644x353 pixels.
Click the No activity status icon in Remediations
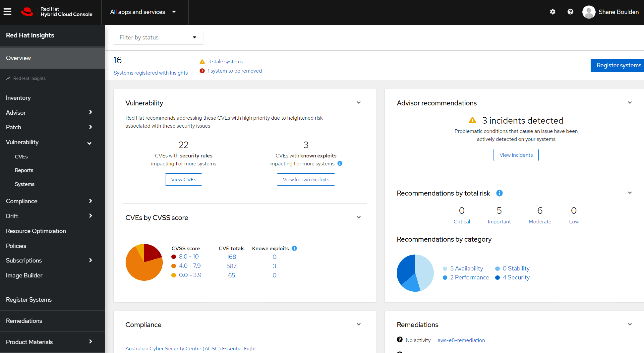coord(400,340)
